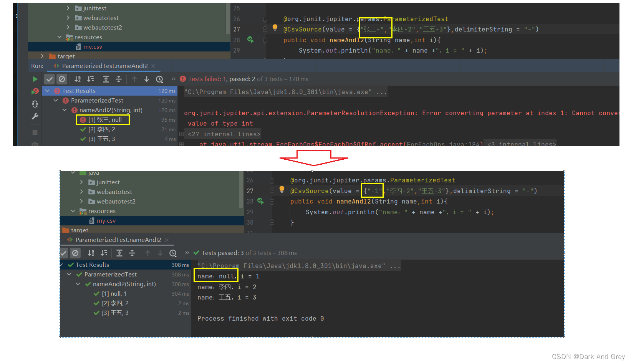
Task: Select passed Test Results root row
Action: click(126, 265)
